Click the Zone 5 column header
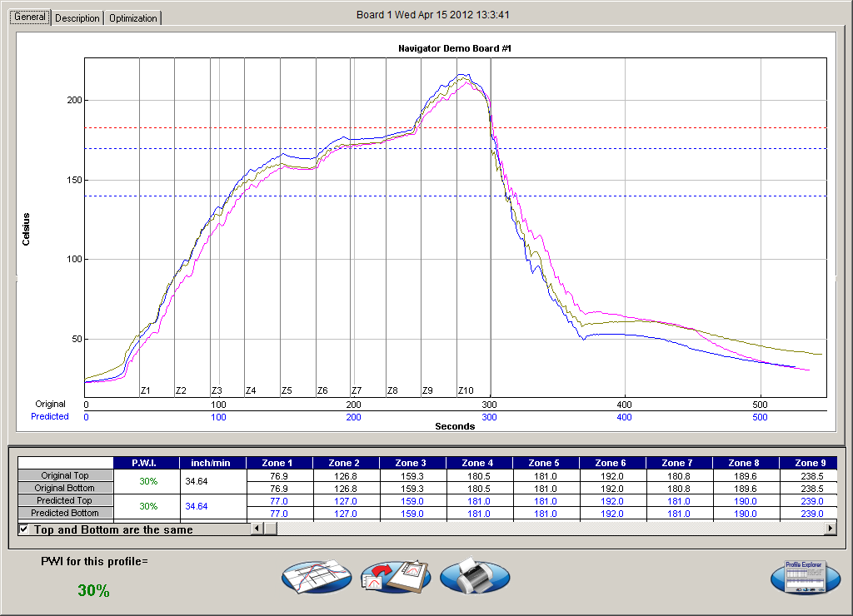Screen dimensions: 853x616 click(546, 463)
